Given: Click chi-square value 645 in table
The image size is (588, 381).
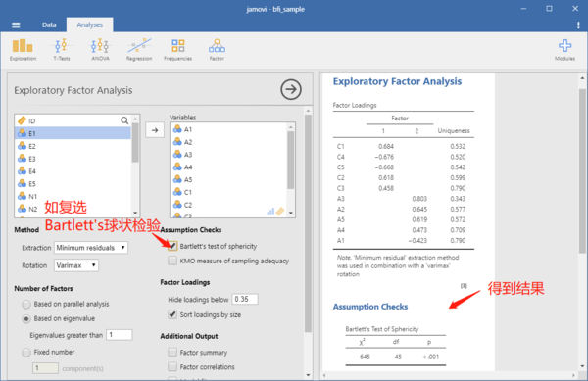Looking at the screenshot, I should click(365, 357).
